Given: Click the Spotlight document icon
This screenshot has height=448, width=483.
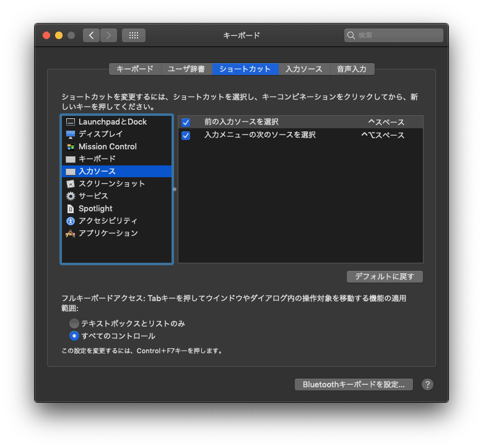Looking at the screenshot, I should (70, 209).
